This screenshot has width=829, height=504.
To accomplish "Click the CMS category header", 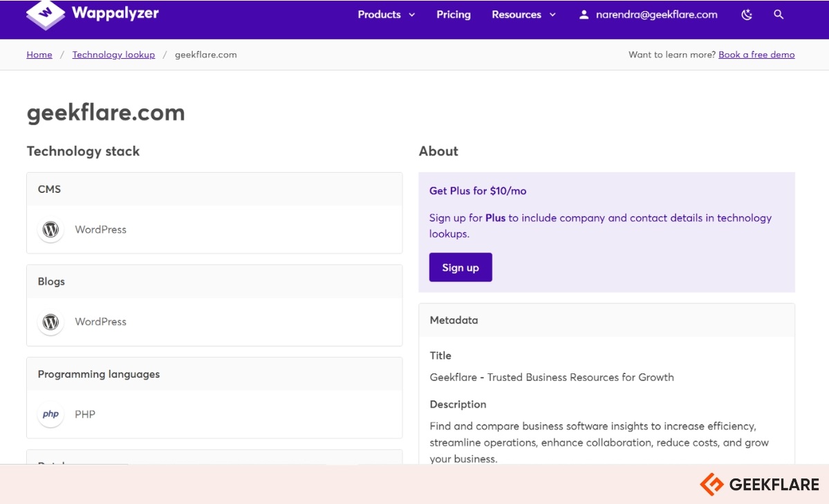I will pyautogui.click(x=214, y=189).
